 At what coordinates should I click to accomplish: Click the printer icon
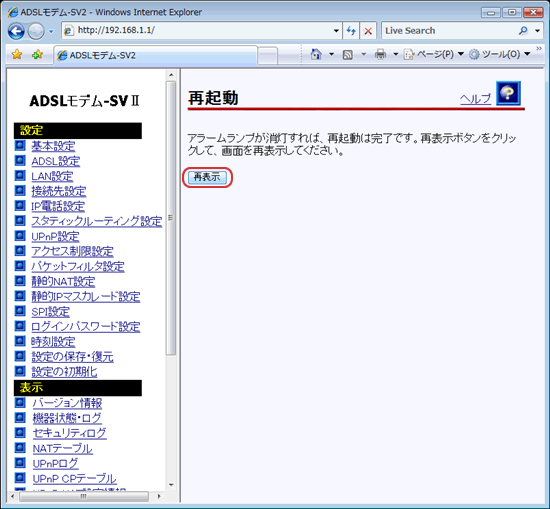click(x=381, y=54)
